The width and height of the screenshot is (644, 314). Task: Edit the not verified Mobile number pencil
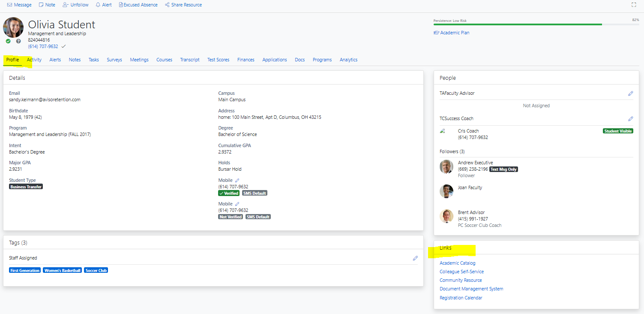[237, 204]
